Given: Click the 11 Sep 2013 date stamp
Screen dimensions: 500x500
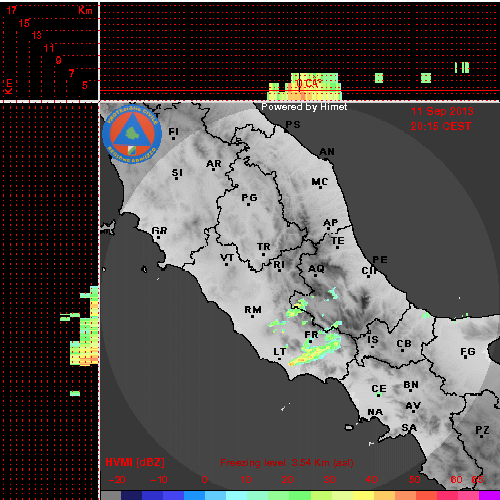Looking at the screenshot, I should click(x=442, y=111).
